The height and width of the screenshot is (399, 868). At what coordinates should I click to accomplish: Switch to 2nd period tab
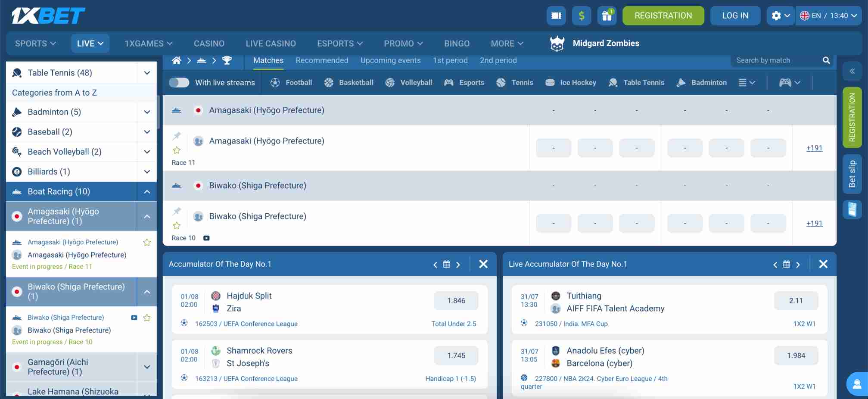click(x=498, y=61)
